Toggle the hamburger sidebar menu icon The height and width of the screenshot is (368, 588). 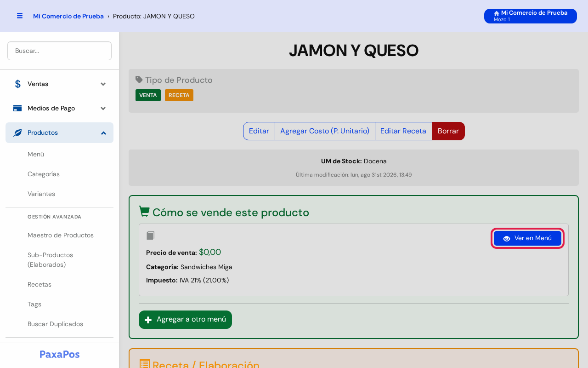[20, 16]
